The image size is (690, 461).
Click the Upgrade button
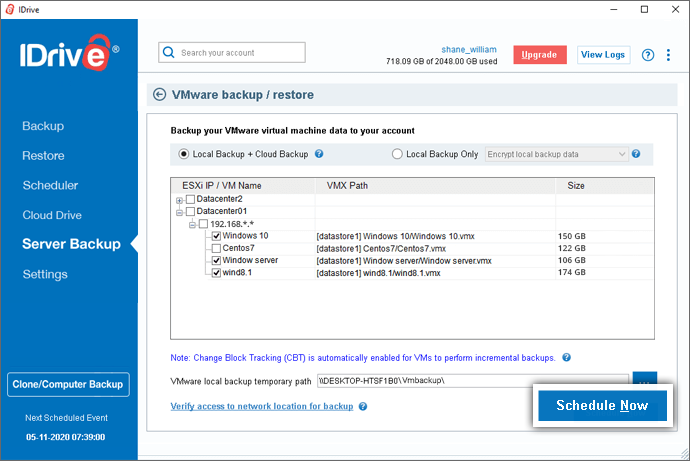540,55
